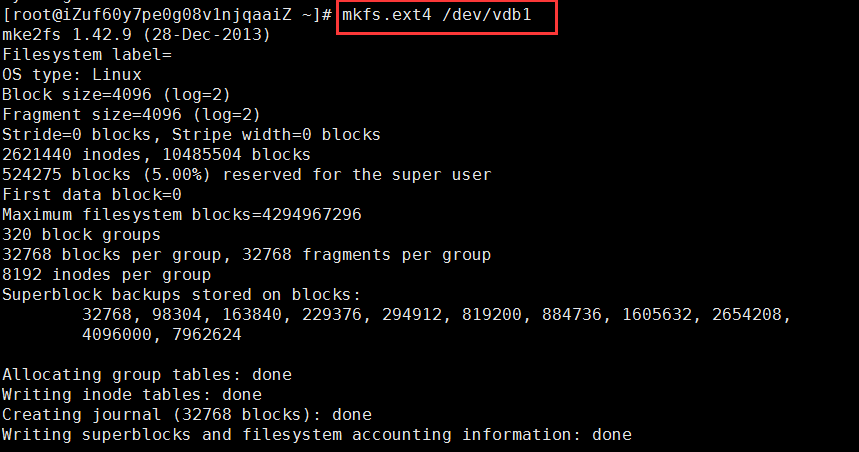The image size is (859, 452).
Task: Click the Stride=0 blocks text
Action: pyautogui.click(x=77, y=135)
